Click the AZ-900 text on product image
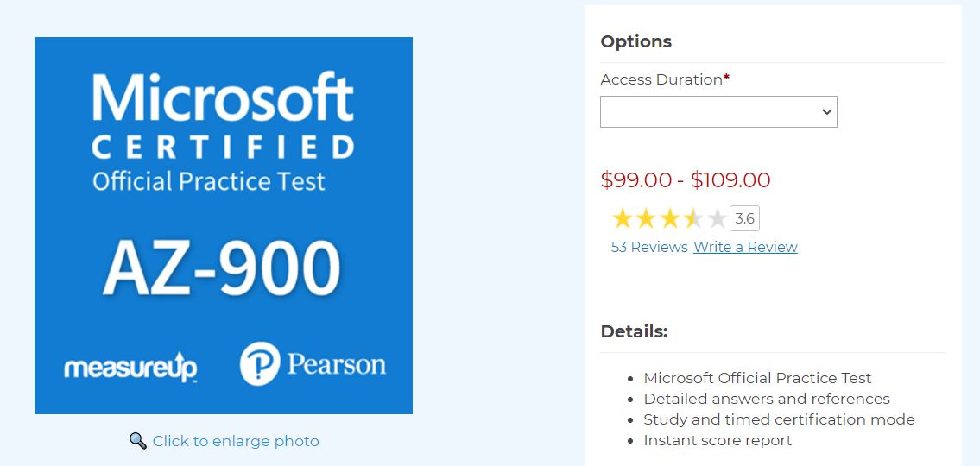This screenshot has height=466, width=980. tap(222, 268)
